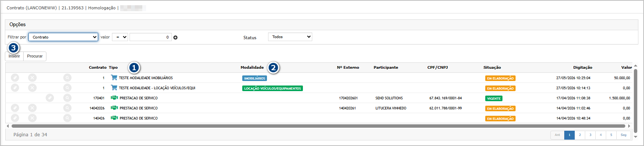Select external number 1704202601 cell
This screenshot has width=644, height=146.
(348, 98)
